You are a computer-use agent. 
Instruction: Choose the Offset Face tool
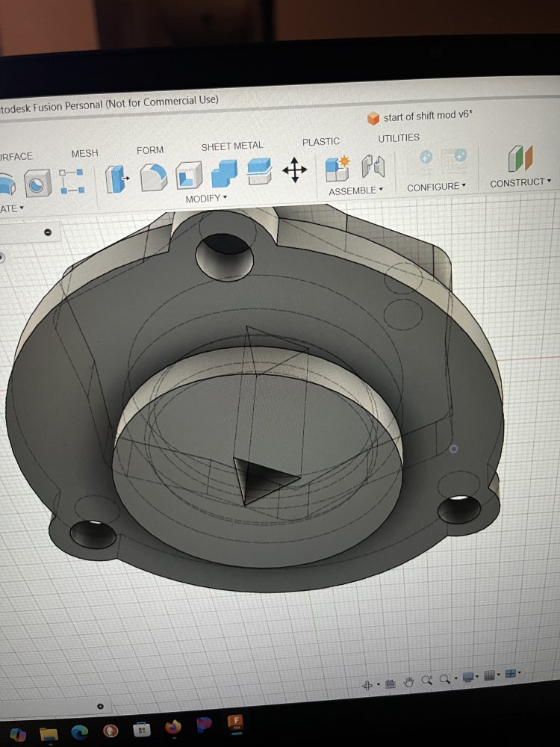(258, 172)
